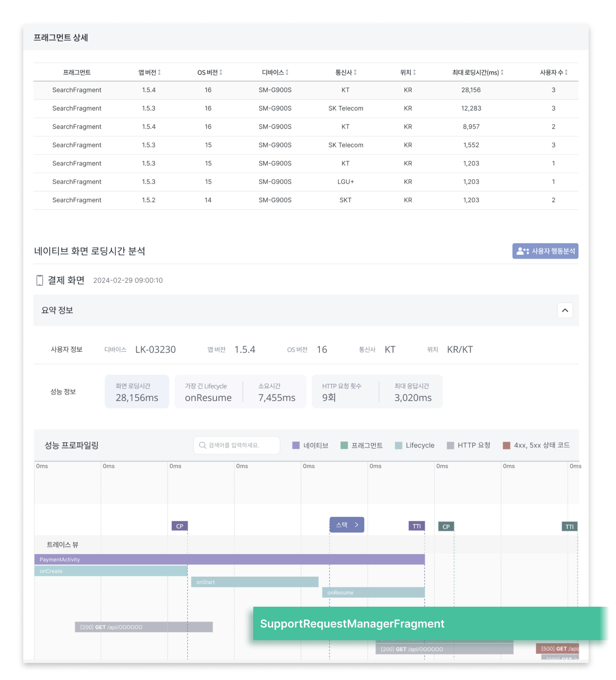The image size is (616, 680).
Task: Sort by 최대 로딩시간(ms) column
Action: 478,72
